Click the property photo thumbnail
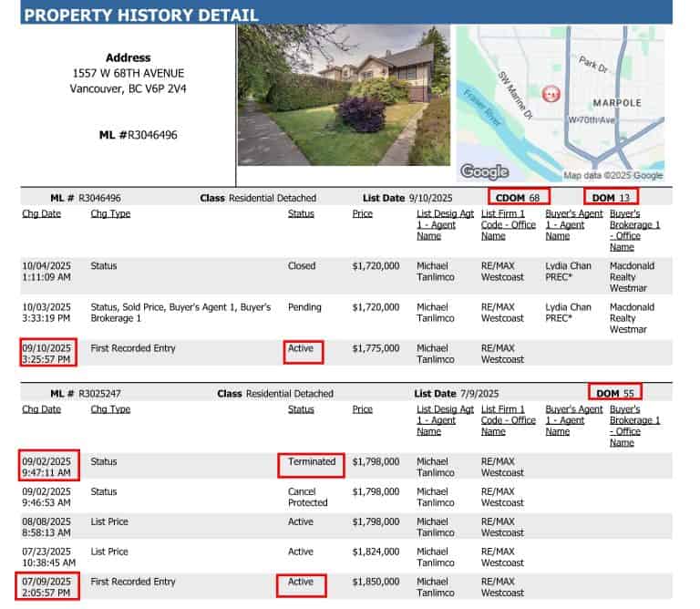Image resolution: width=700 pixels, height=609 pixels. coord(344,95)
